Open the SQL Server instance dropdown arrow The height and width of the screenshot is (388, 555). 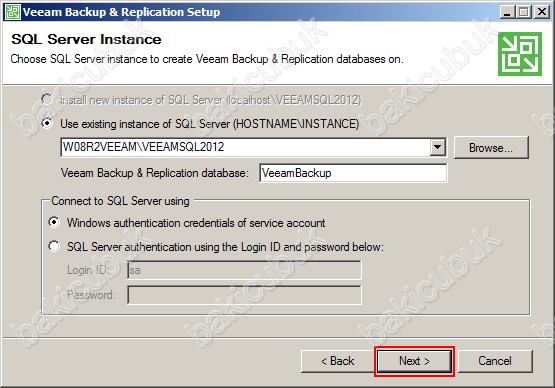pyautogui.click(x=438, y=147)
